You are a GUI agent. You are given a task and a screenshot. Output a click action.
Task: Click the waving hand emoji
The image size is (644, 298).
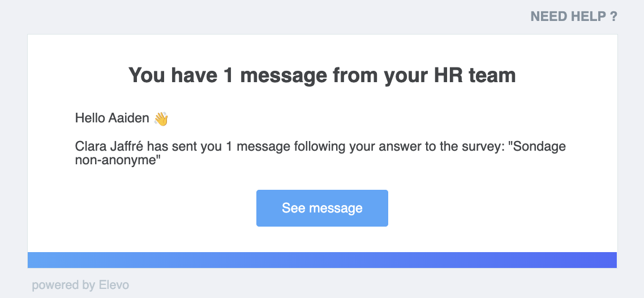pos(161,119)
